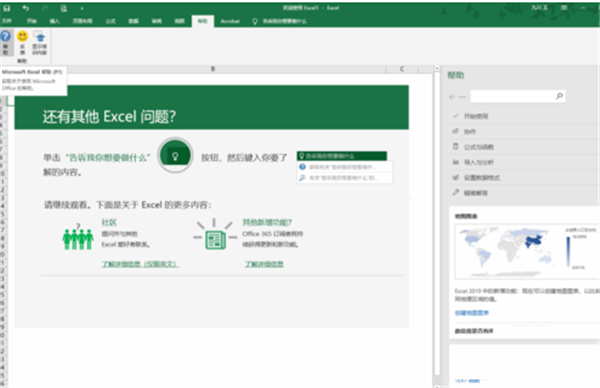
Task: Click the Tell Me lightbulb search box in ribbon
Action: point(280,21)
